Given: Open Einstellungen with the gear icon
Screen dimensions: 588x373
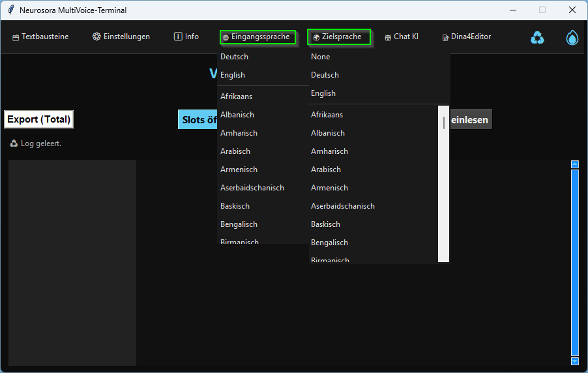Looking at the screenshot, I should point(121,37).
